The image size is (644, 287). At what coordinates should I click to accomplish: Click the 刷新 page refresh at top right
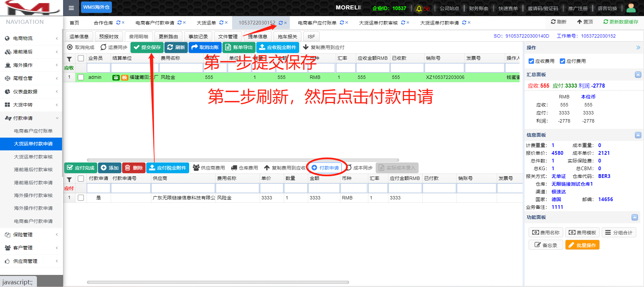[558, 22]
